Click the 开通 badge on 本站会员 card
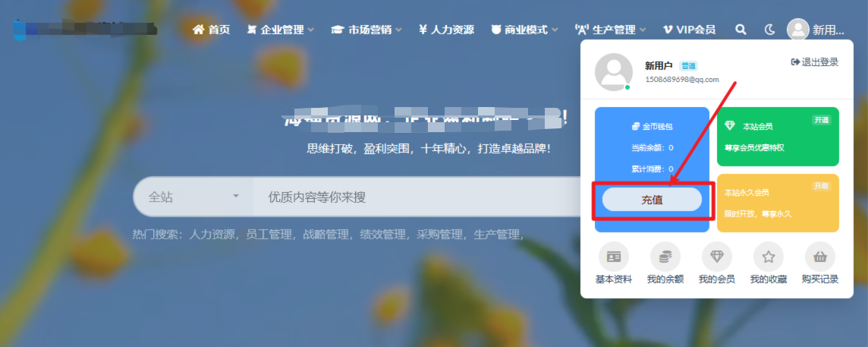This screenshot has width=868, height=347. point(822,120)
